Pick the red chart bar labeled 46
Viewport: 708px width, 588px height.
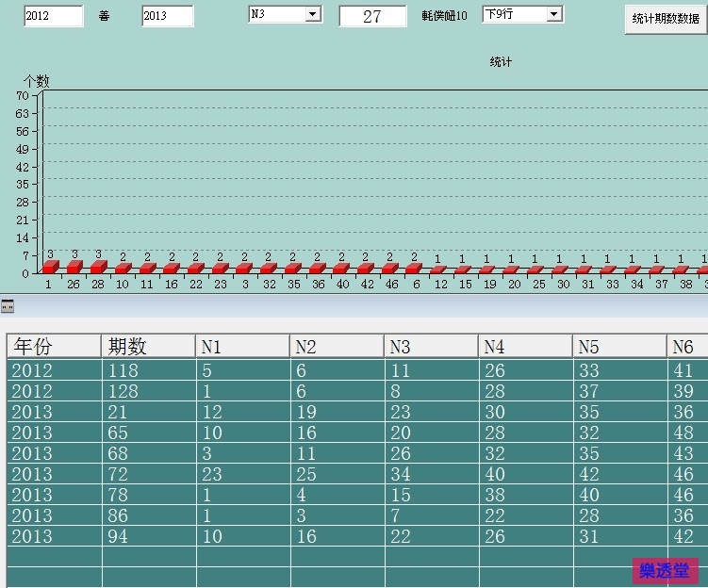tap(389, 269)
